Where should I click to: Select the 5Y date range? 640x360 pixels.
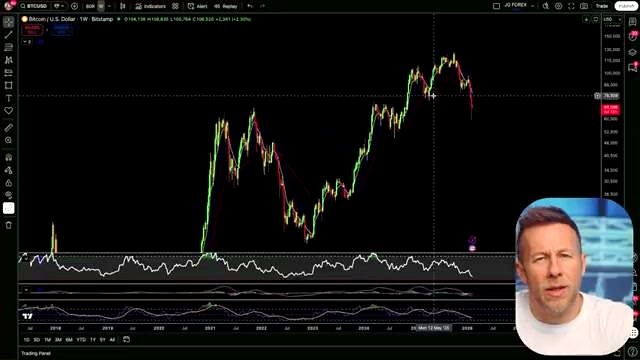[x=102, y=340]
